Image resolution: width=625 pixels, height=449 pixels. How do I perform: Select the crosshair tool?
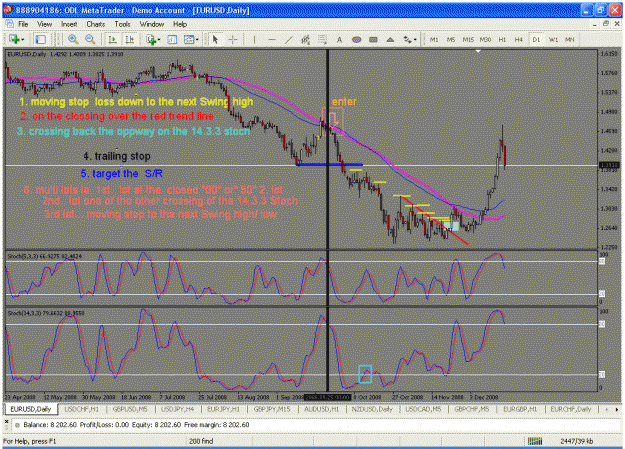point(233,39)
